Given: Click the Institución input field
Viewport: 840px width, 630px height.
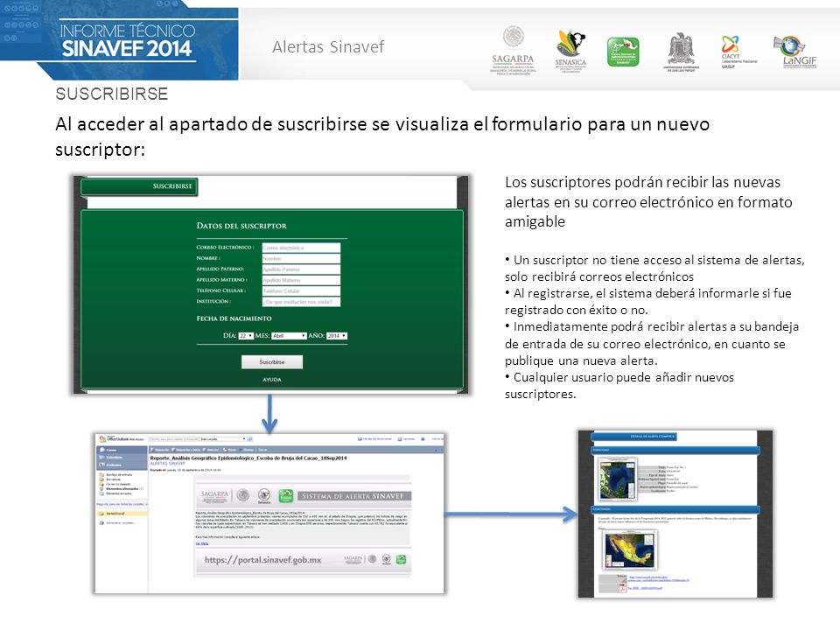Looking at the screenshot, I should pyautogui.click(x=301, y=302).
